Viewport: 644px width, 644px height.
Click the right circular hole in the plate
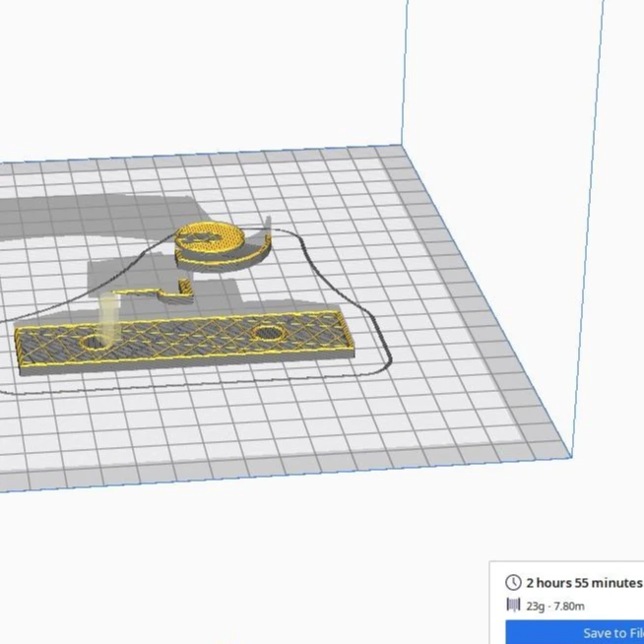tap(269, 332)
